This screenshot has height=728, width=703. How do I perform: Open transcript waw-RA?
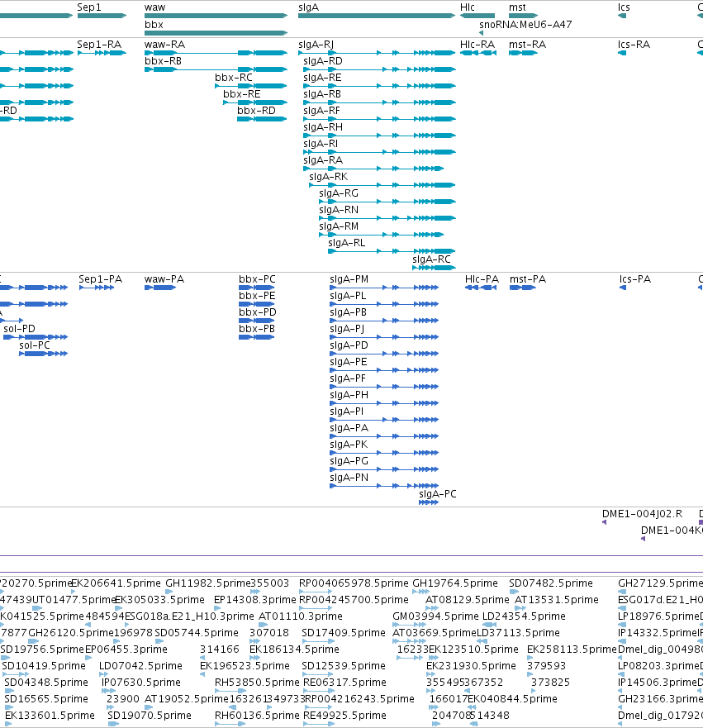(216, 53)
